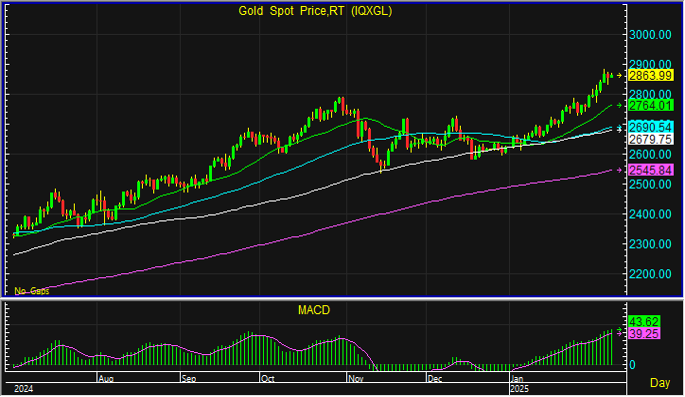Click the yellow 2863.99 price label
Screen dimensions: 685x397
pos(650,76)
